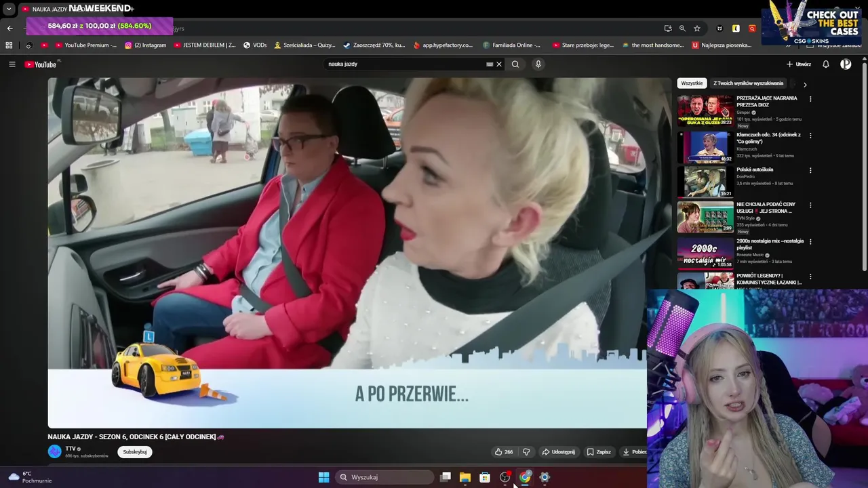Like the video with thumbs-up 266
The height and width of the screenshot is (488, 868).
click(x=503, y=452)
